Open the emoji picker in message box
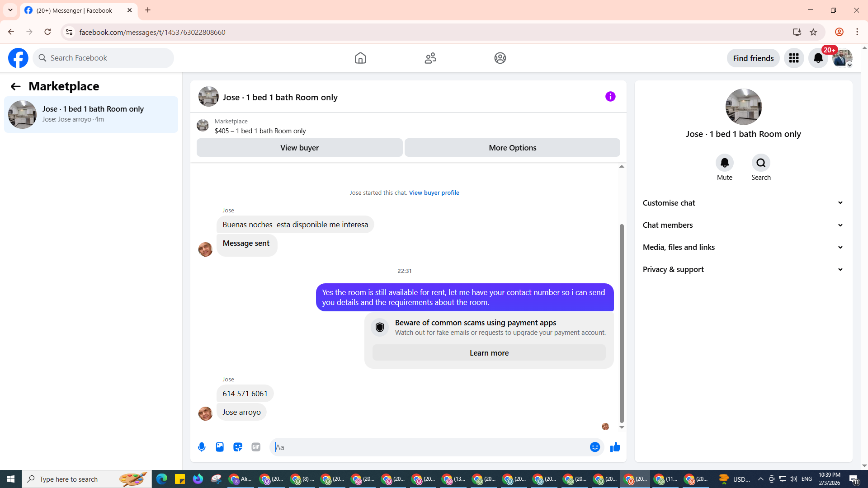The height and width of the screenshot is (488, 868). point(594,447)
